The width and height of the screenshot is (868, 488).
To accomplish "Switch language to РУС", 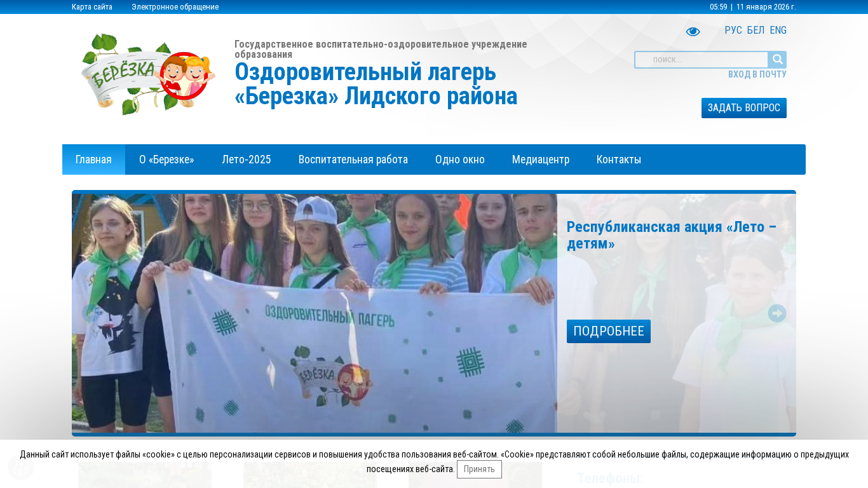I will 733,30.
